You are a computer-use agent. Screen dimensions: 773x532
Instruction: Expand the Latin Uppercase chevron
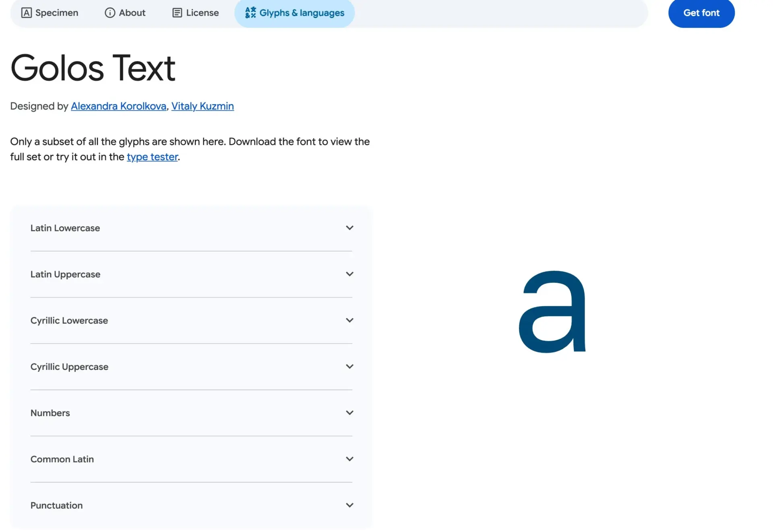[x=349, y=274]
